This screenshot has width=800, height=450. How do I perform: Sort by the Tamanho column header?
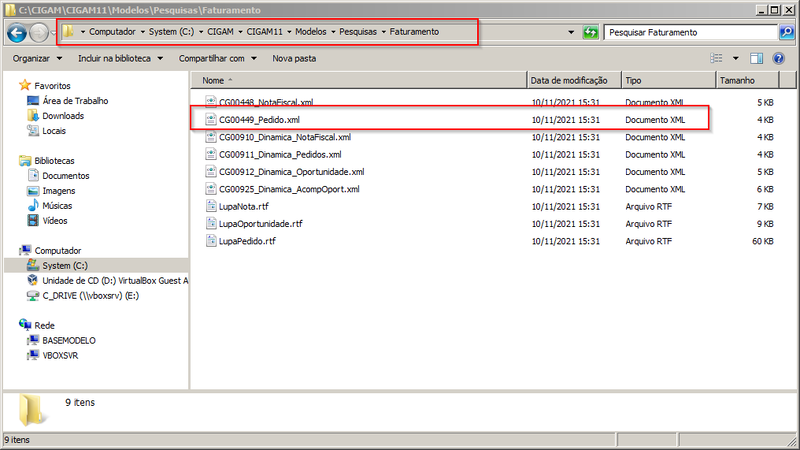click(x=747, y=80)
